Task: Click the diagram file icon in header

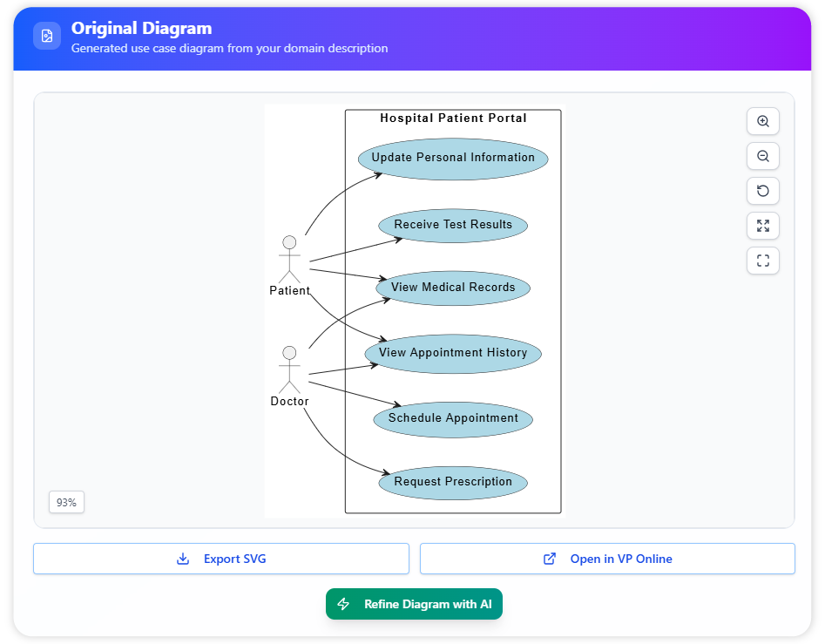Action: 47,36
